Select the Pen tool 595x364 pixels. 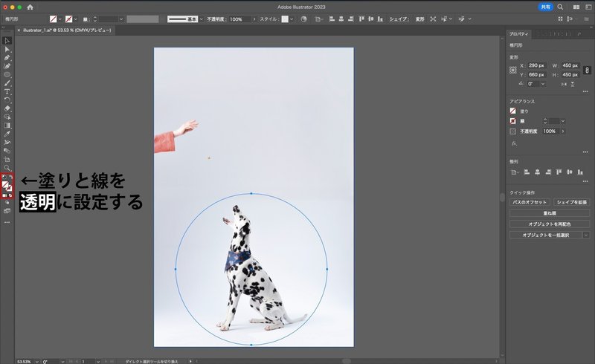7,58
